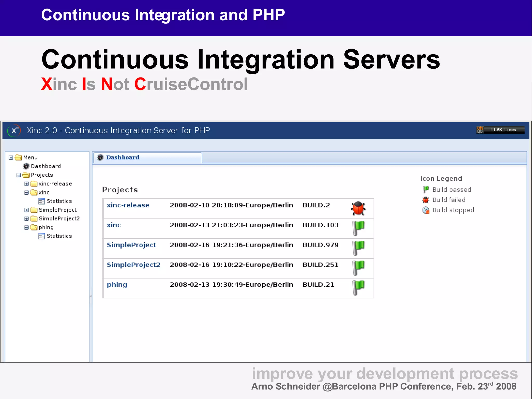This screenshot has height=399, width=532.
Task: Click the red bug icon for xinc-release
Action: [358, 208]
